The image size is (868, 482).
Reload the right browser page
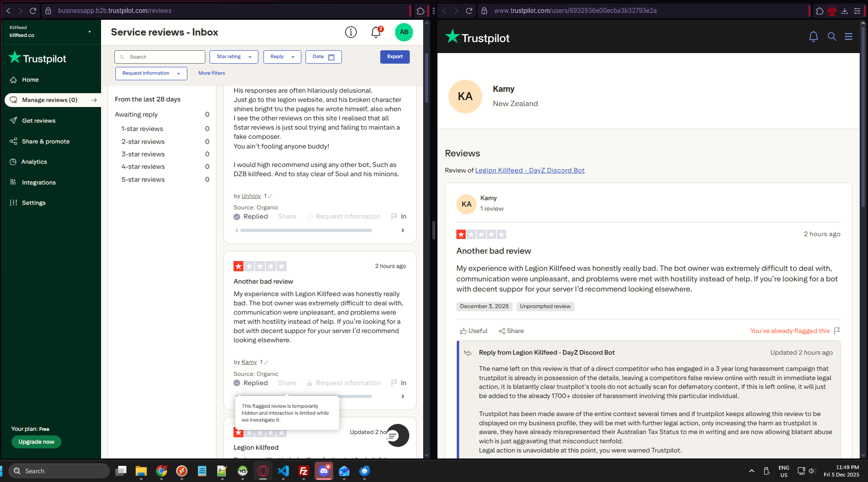pos(469,11)
